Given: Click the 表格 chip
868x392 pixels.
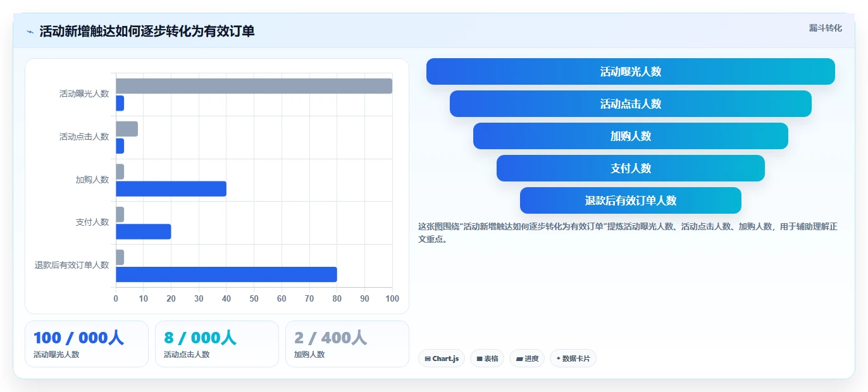Looking at the screenshot, I should click(487, 358).
